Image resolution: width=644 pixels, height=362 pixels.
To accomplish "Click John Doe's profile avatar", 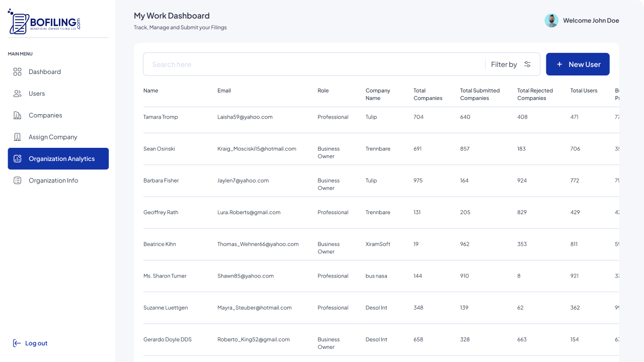I will pyautogui.click(x=551, y=21).
